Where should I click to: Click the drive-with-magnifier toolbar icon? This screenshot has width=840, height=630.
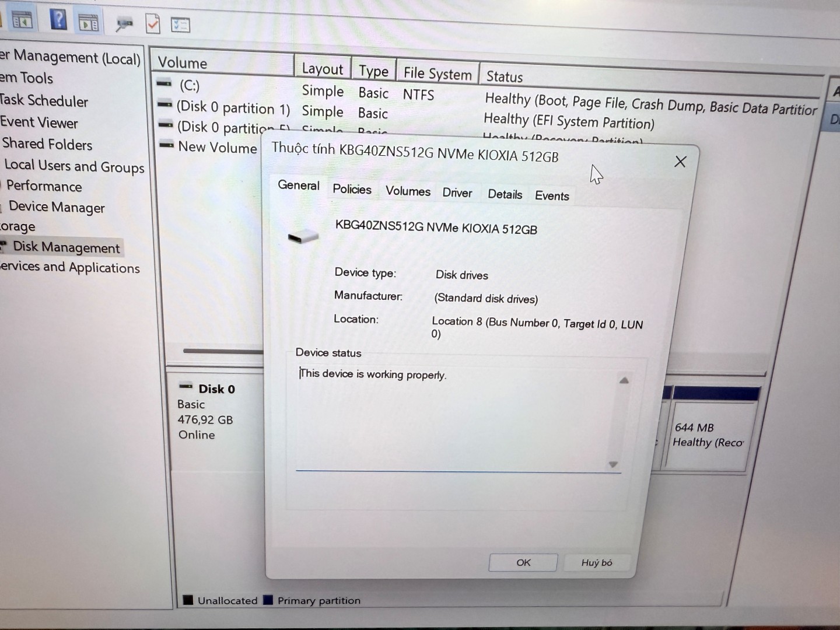pos(124,24)
